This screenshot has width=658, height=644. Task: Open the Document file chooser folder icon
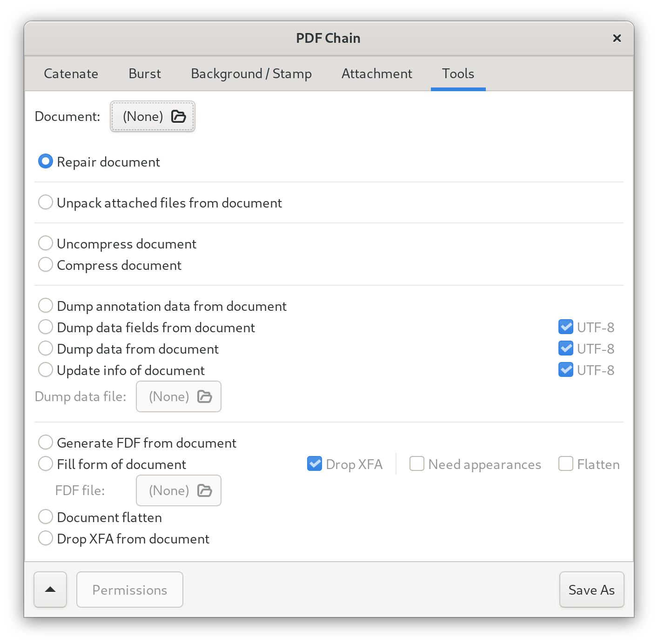coord(179,116)
